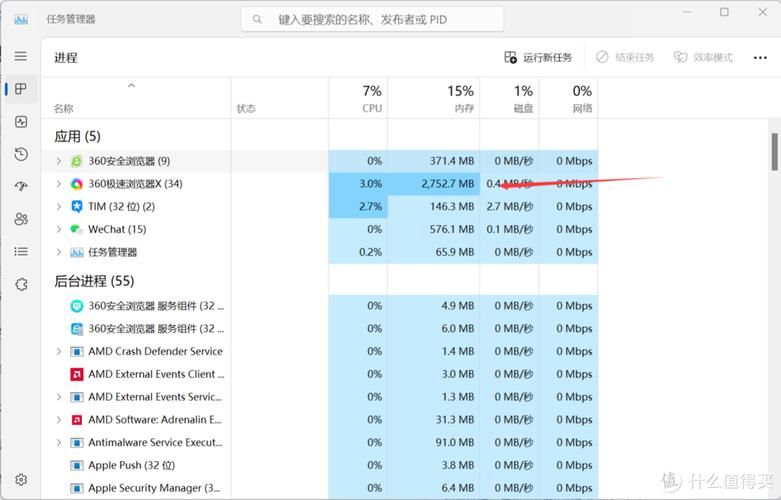The width and height of the screenshot is (781, 500).
Task: Click the WeChat app icon
Action: point(76,230)
